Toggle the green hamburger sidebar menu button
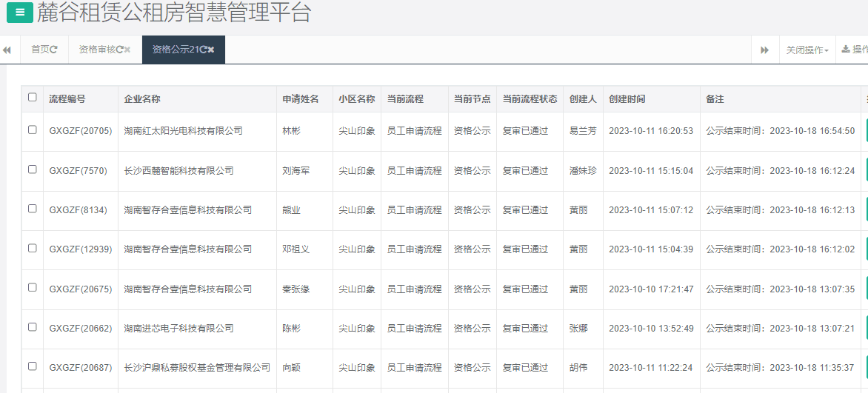Screen dimensions: 868x393 click(x=20, y=12)
